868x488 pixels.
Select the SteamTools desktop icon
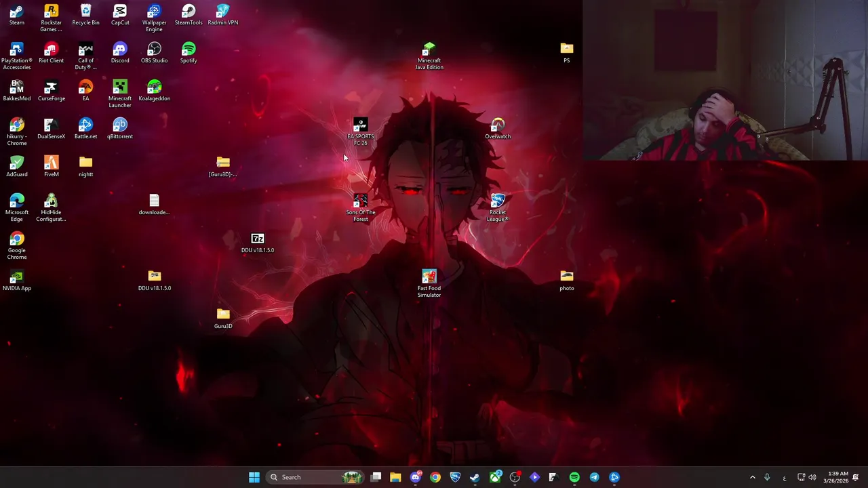pyautogui.click(x=189, y=16)
